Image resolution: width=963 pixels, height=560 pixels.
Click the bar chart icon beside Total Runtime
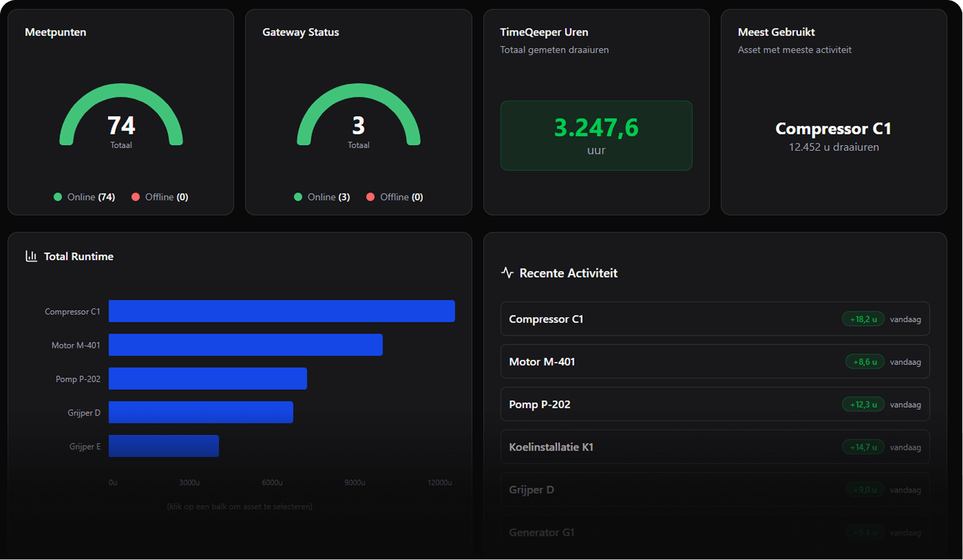tap(31, 256)
